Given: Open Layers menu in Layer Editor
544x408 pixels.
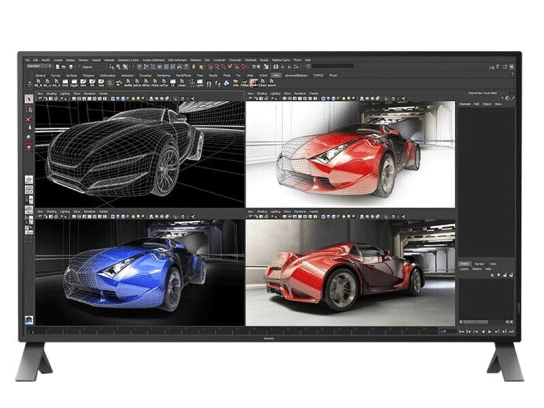Looking at the screenshot, I should click(x=464, y=269).
